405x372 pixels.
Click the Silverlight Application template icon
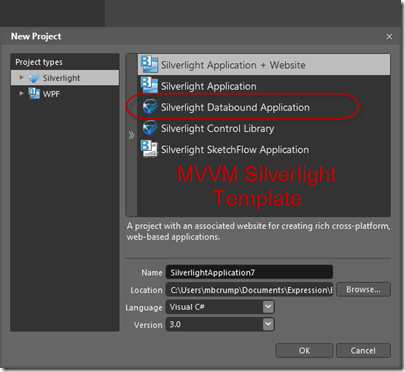(x=149, y=85)
